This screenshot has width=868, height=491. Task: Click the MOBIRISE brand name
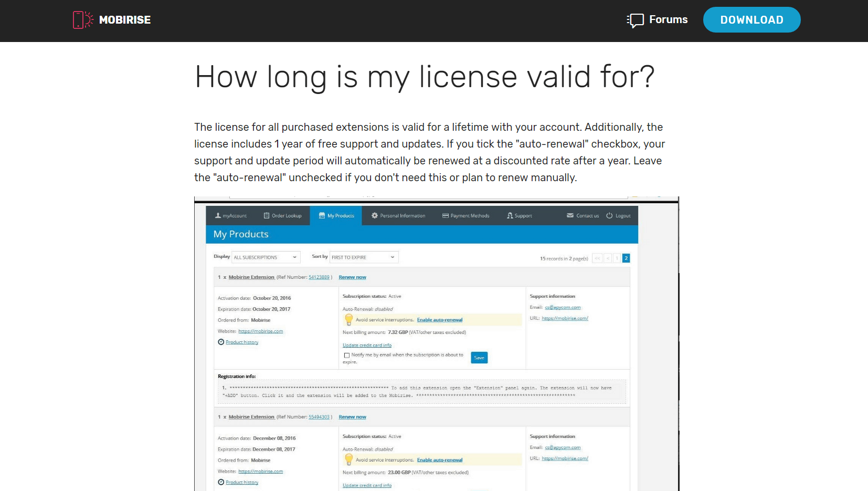click(125, 20)
